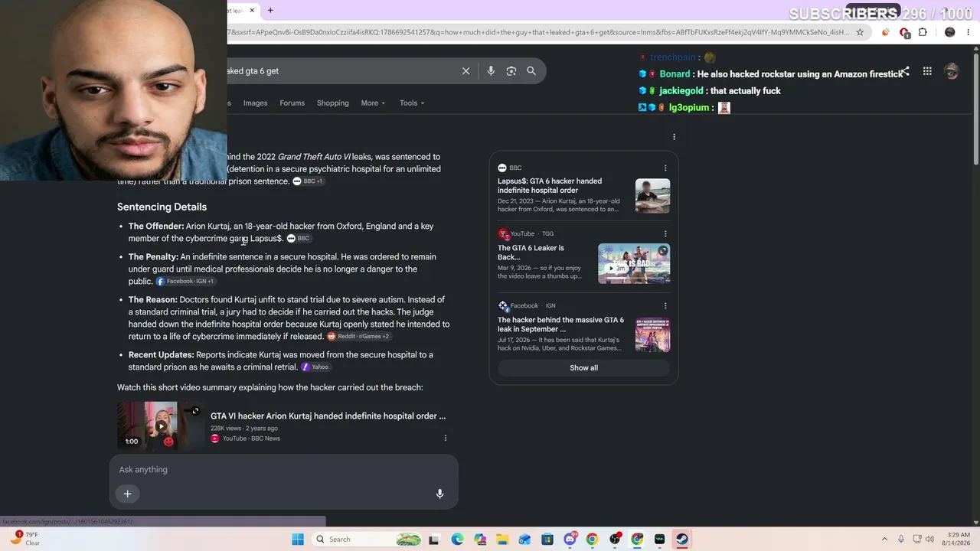
Task: Clear the search box with the X icon
Action: click(x=465, y=71)
